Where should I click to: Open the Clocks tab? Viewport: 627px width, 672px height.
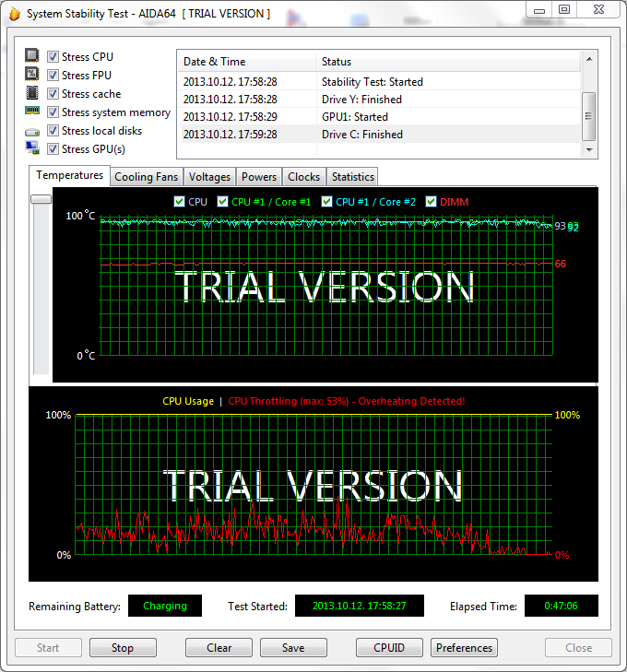click(x=304, y=177)
